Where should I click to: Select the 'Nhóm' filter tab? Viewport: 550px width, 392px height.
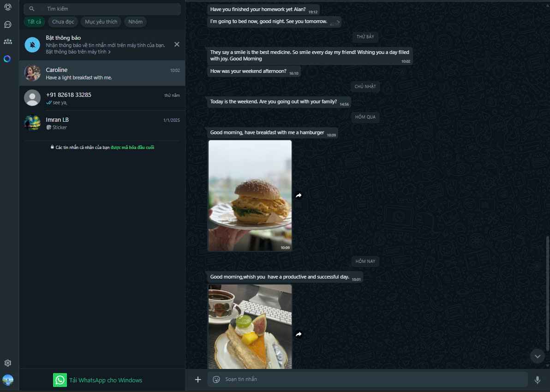135,22
